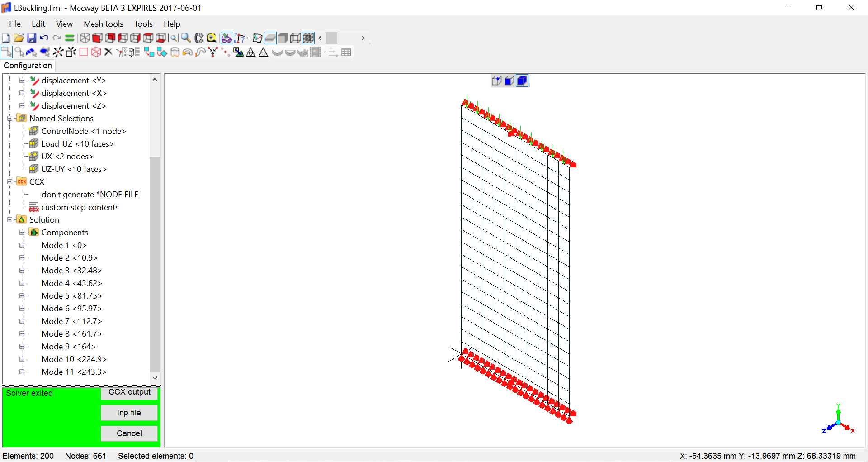Step the toolbar slider right arrow

coord(363,38)
